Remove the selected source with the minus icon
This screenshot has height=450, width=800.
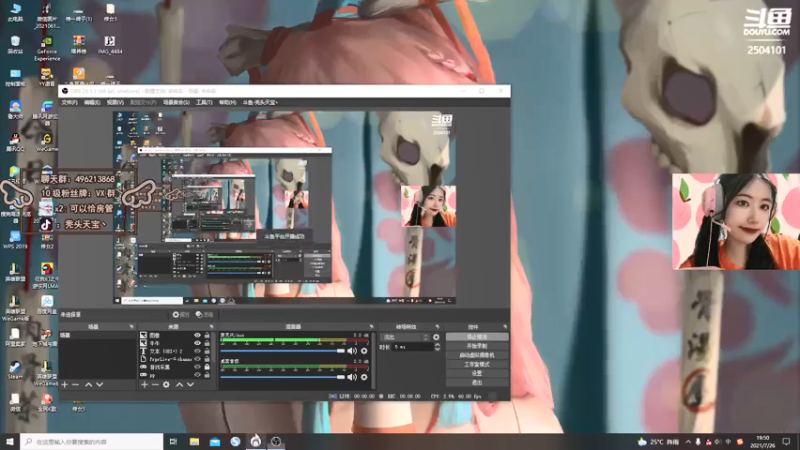point(155,385)
